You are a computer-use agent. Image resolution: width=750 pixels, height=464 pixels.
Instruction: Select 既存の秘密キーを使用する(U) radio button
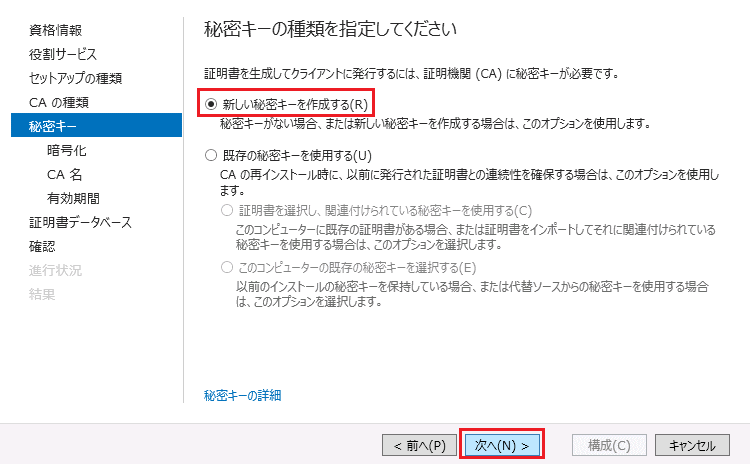(x=211, y=155)
